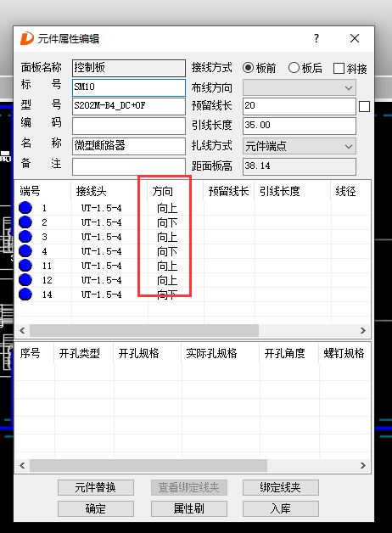Image resolution: width=392 pixels, height=533 pixels.
Task: Click the 绑定线夹 button
Action: coord(281,487)
